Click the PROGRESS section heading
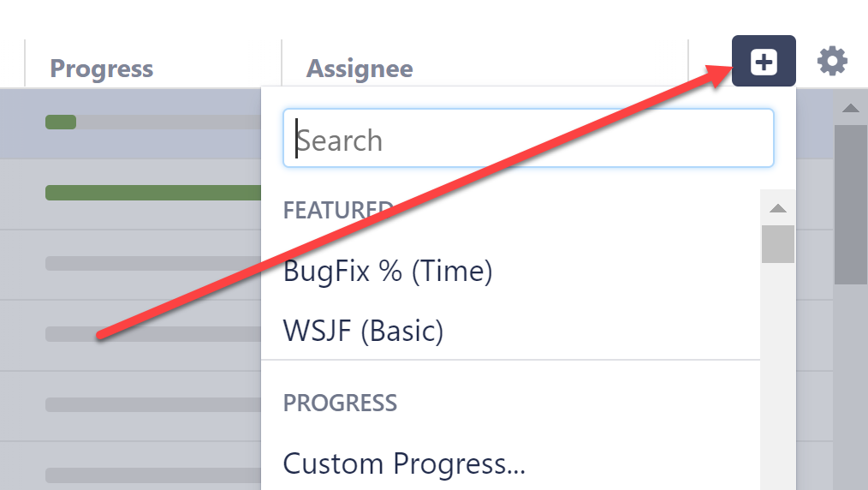 coord(340,403)
